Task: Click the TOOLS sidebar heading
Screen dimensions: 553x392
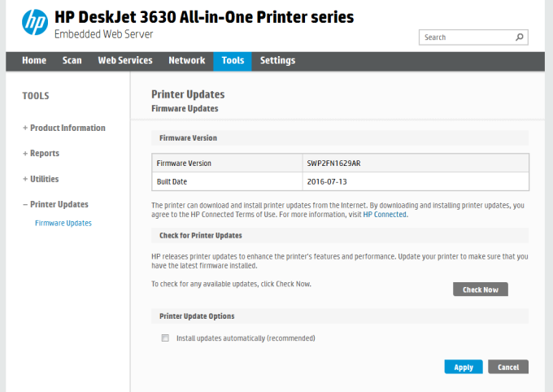Action: [x=36, y=96]
